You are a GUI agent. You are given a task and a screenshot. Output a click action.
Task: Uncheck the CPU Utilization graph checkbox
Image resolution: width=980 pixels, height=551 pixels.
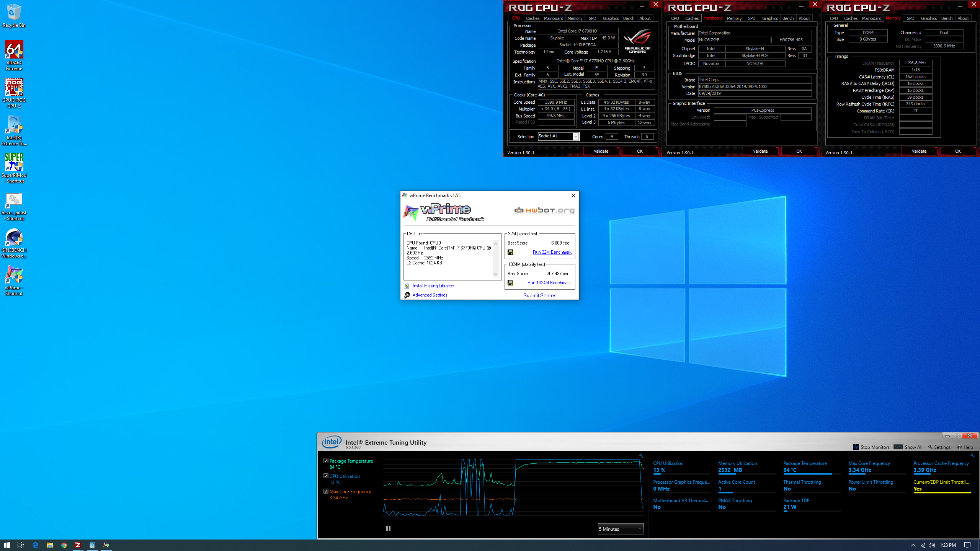pyautogui.click(x=326, y=476)
